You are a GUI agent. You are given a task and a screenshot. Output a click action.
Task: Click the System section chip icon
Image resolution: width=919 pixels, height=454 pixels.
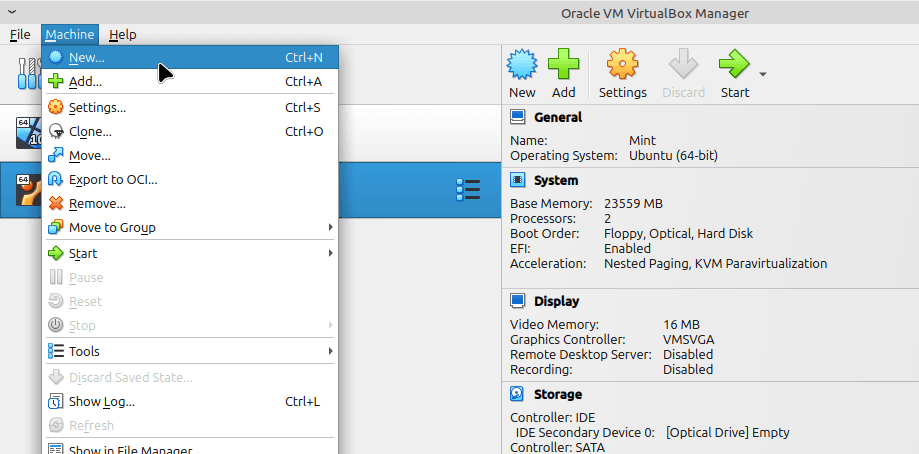click(x=518, y=180)
